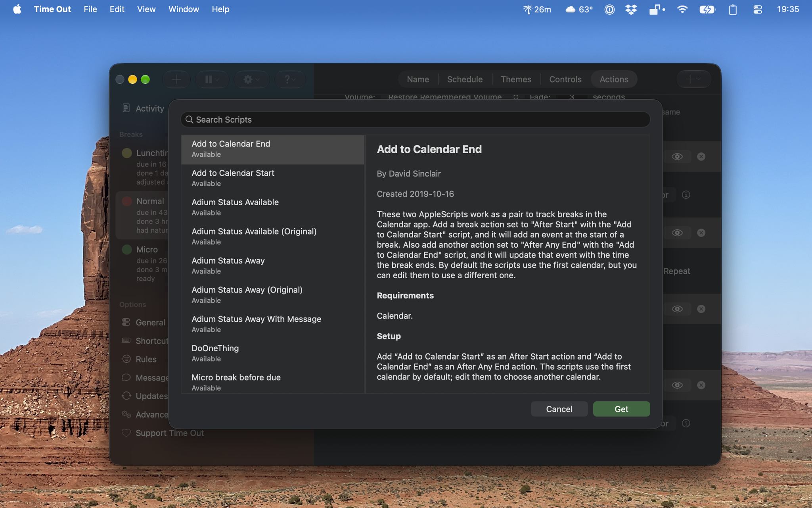The width and height of the screenshot is (812, 508).
Task: Click the 1Password menu bar icon
Action: (609, 9)
